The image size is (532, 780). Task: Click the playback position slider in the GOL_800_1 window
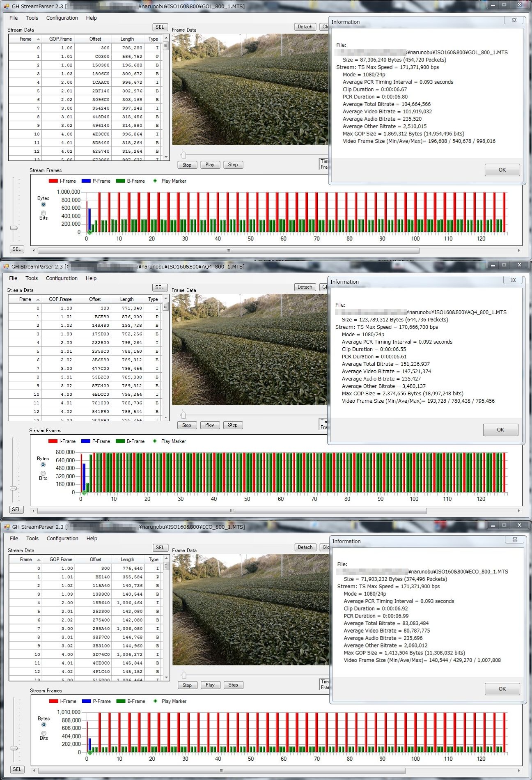click(183, 155)
